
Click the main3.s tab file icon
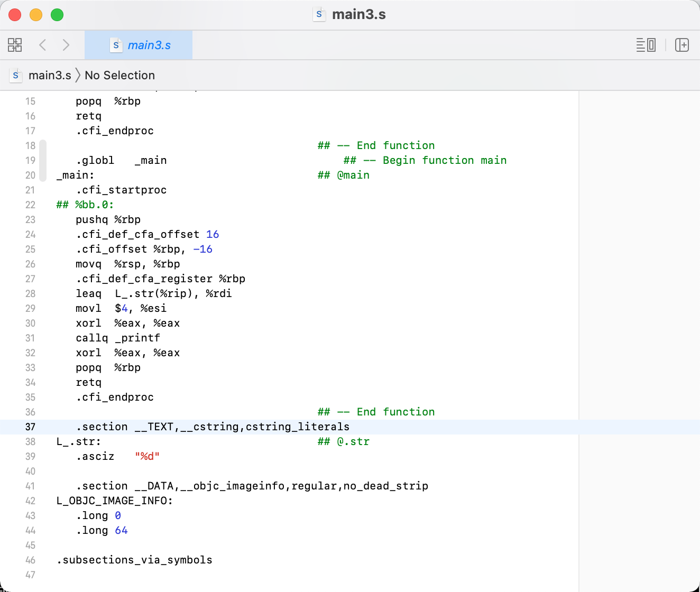coord(116,45)
